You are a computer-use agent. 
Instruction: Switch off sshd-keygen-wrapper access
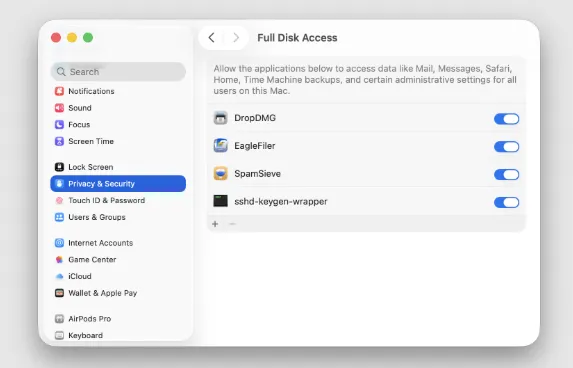coord(506,202)
